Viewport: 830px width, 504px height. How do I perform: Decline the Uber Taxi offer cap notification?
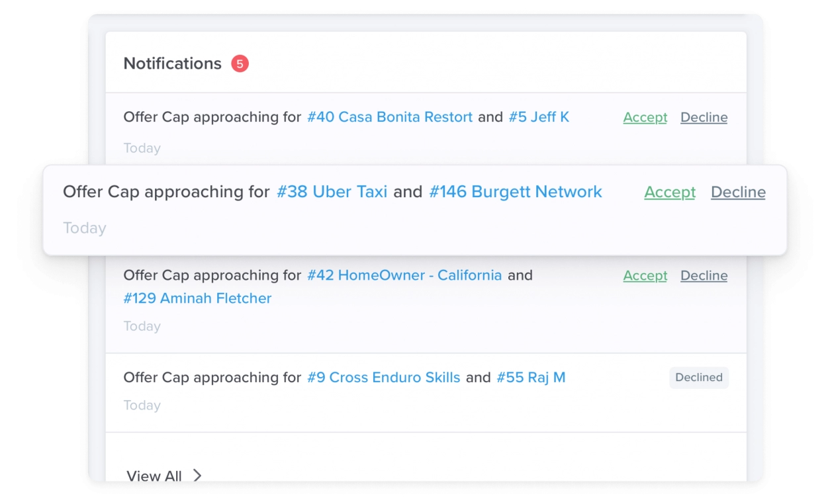tap(738, 192)
